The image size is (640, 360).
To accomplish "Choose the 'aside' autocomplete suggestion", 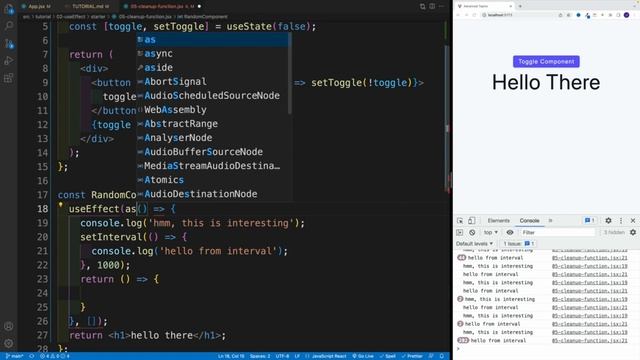I will click(212, 67).
